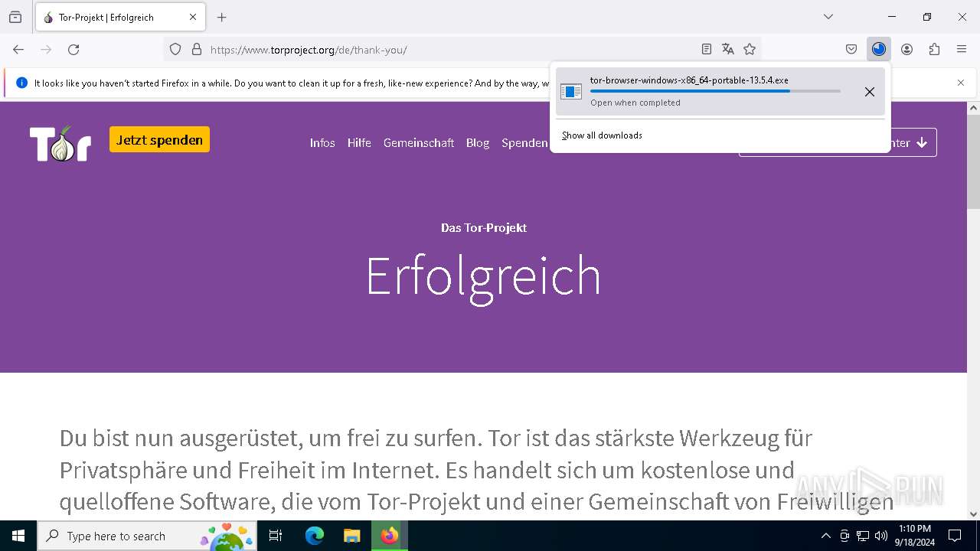Screen dimensions: 980x551
Task: Open the network tray icon
Action: click(x=863, y=536)
